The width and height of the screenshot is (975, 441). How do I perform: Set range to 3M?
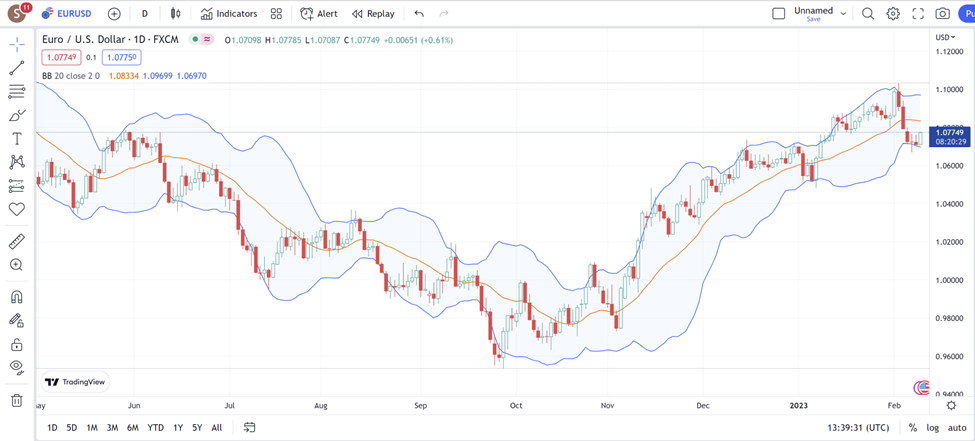coord(112,427)
